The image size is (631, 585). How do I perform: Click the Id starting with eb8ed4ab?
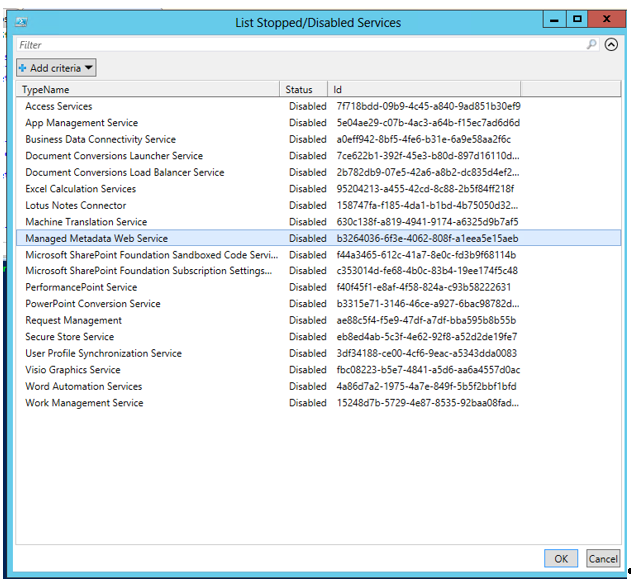(x=427, y=337)
